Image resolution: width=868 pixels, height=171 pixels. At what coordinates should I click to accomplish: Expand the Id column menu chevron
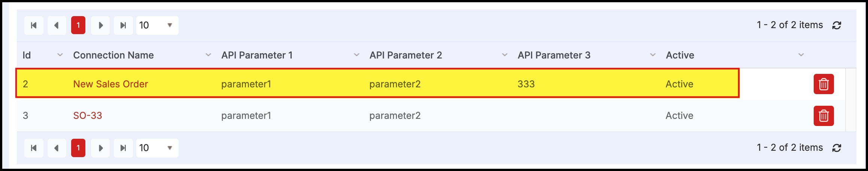pos(60,55)
